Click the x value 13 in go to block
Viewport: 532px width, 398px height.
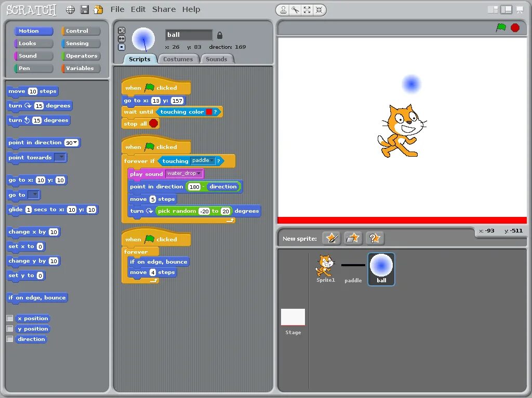(156, 101)
